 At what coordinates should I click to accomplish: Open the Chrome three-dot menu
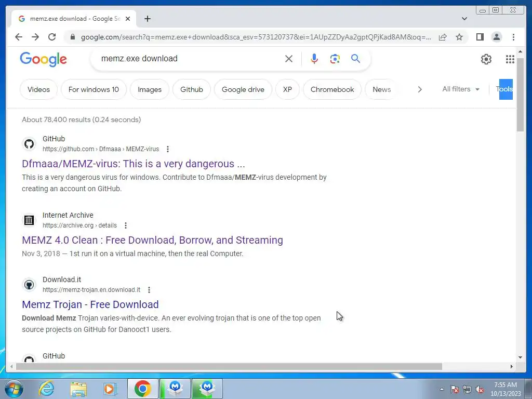click(513, 37)
